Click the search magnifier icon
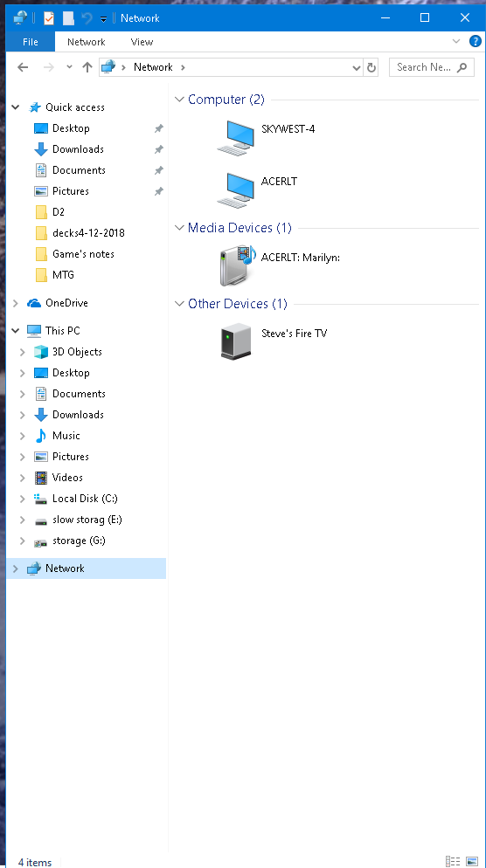Viewport: 486px width, 868px height. [462, 67]
